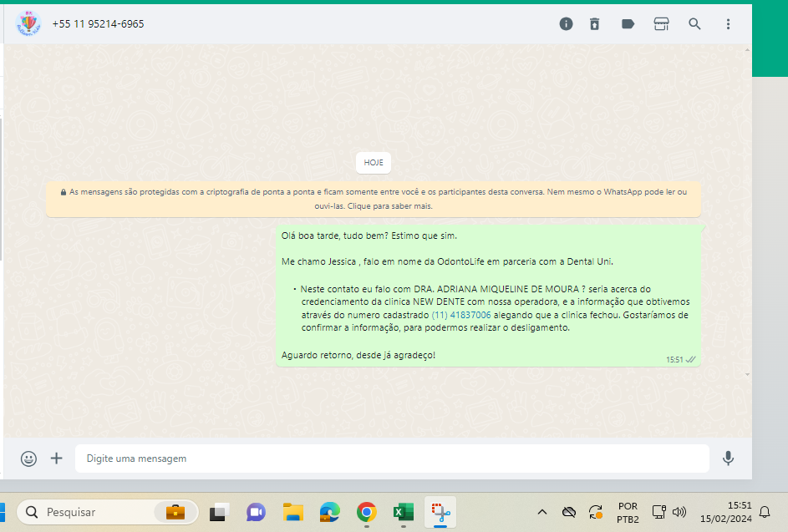The image size is (788, 532).
Task: Click scrollbar up arrow in chat
Action: pos(747,50)
